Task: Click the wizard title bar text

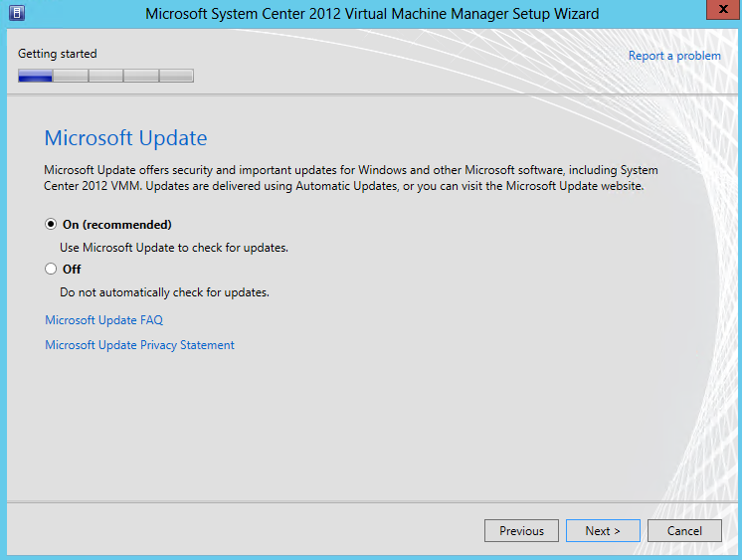Action: (372, 14)
